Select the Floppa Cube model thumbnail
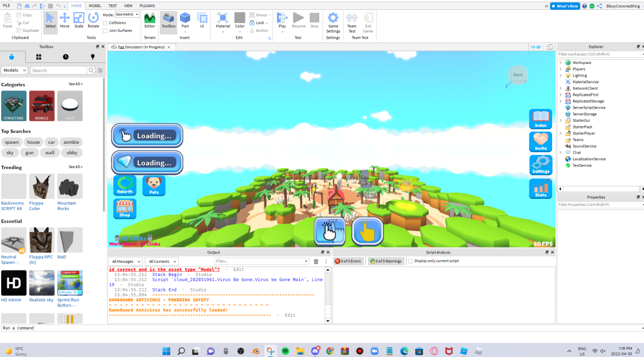The width and height of the screenshot is (644, 357). [41, 186]
